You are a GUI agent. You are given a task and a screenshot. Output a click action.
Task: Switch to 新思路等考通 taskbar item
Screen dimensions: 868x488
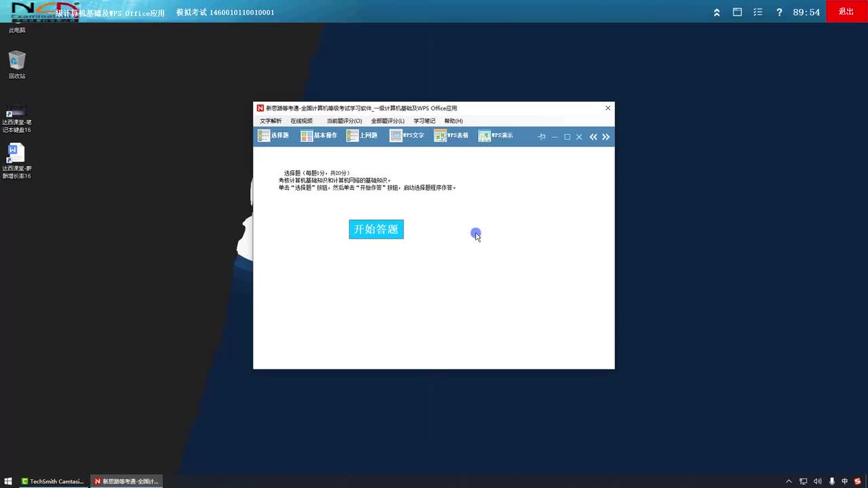coord(127,481)
